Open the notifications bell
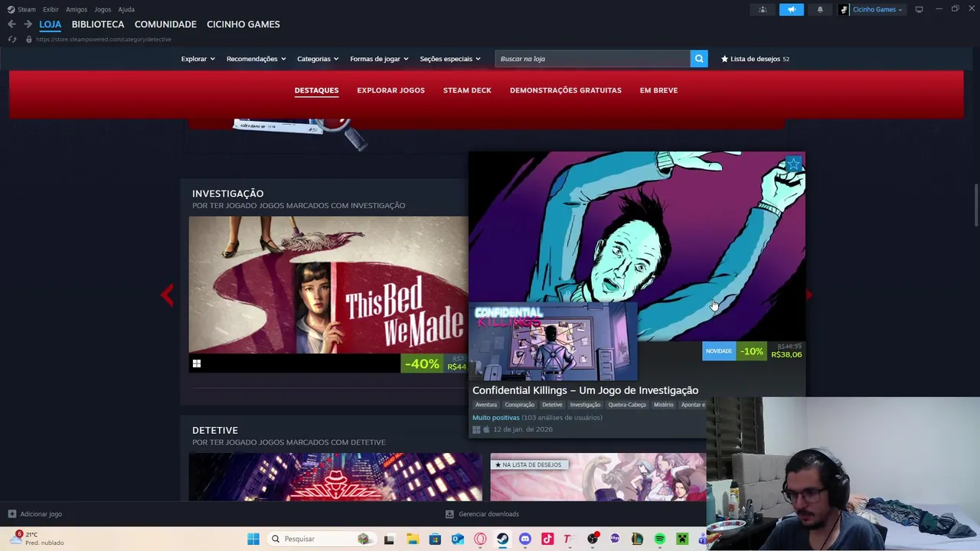980x551 pixels. [x=820, y=9]
